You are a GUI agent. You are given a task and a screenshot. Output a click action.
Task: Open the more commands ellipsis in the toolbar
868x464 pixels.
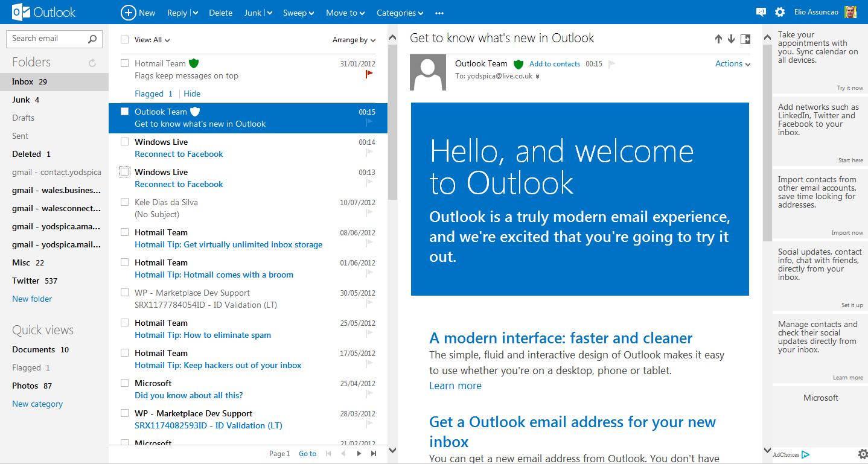tap(439, 13)
